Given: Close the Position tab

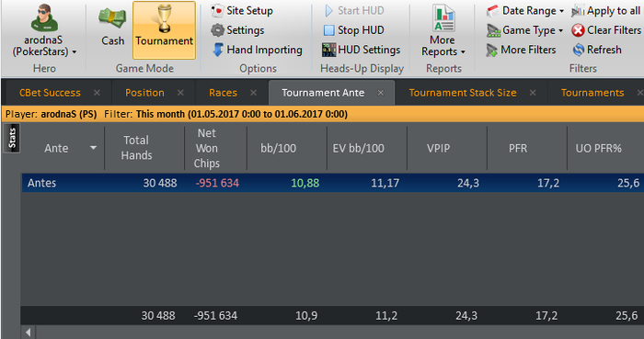Looking at the screenshot, I should 180,93.
